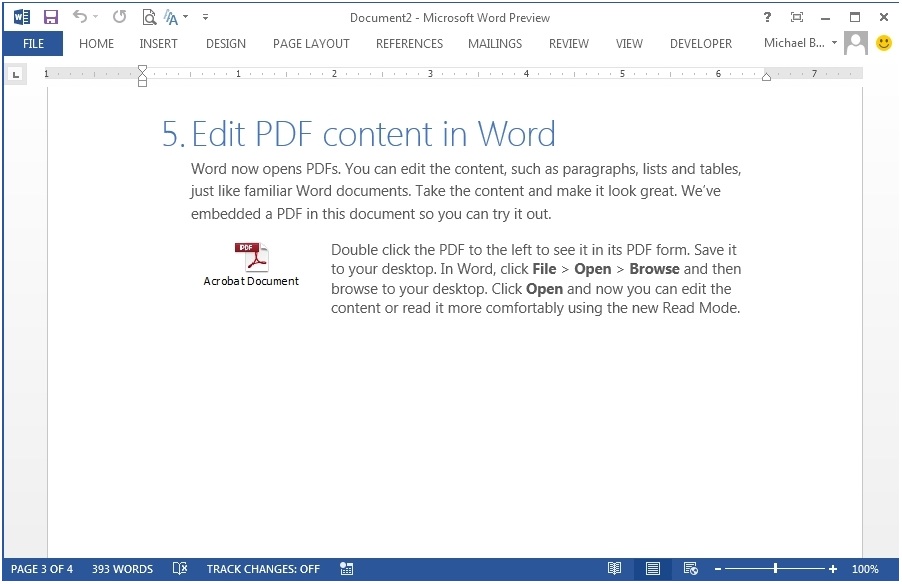Select the right indent marker on ruler
The height and width of the screenshot is (584, 902).
click(x=766, y=77)
